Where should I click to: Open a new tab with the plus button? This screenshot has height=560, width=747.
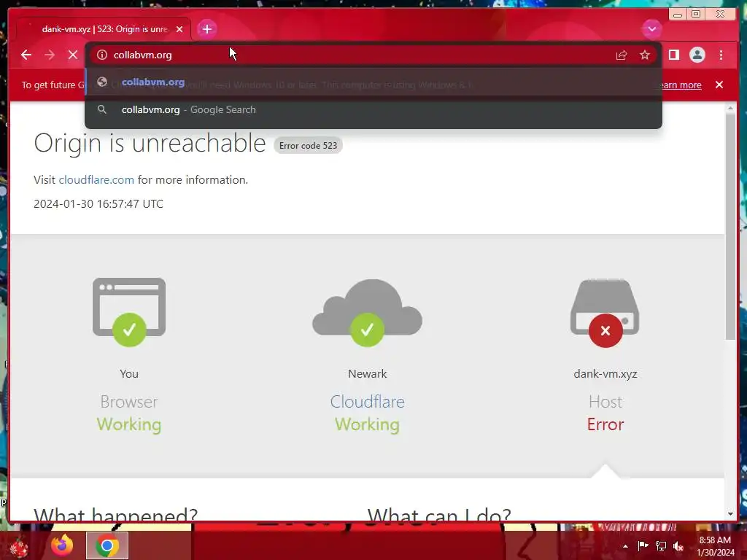tap(206, 29)
